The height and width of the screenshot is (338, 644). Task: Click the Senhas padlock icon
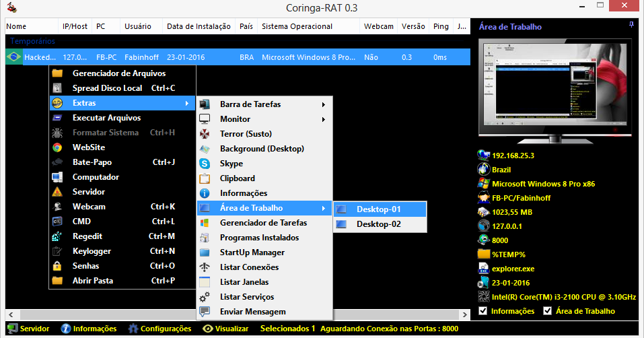click(57, 266)
